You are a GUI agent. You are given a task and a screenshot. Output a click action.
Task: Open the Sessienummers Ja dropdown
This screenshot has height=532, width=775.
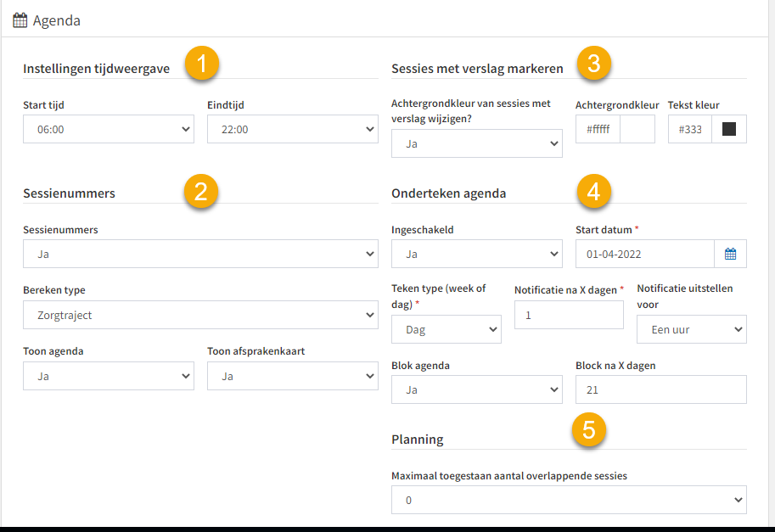click(200, 254)
